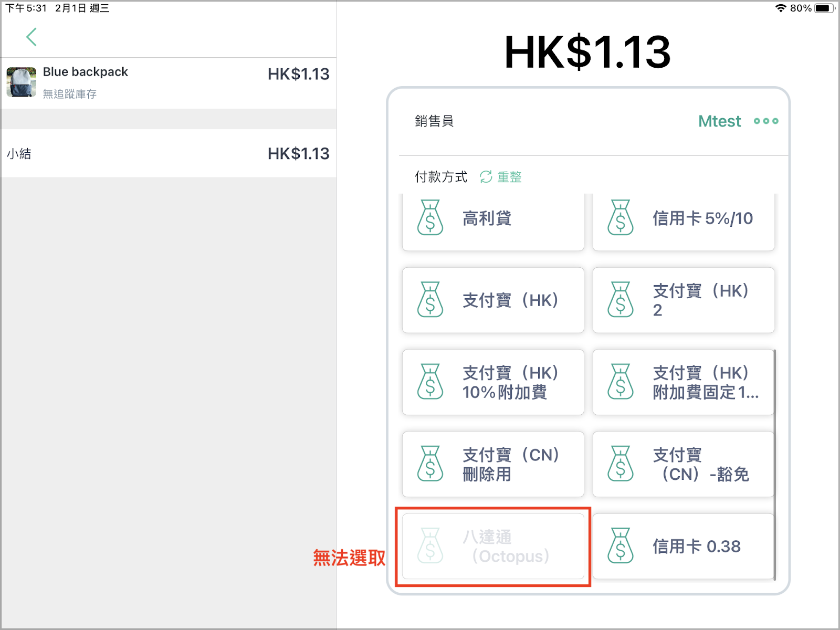Tap the money bag icon for 支付寶 (HK) 2
Viewport: 840px width, 630px height.
(621, 300)
